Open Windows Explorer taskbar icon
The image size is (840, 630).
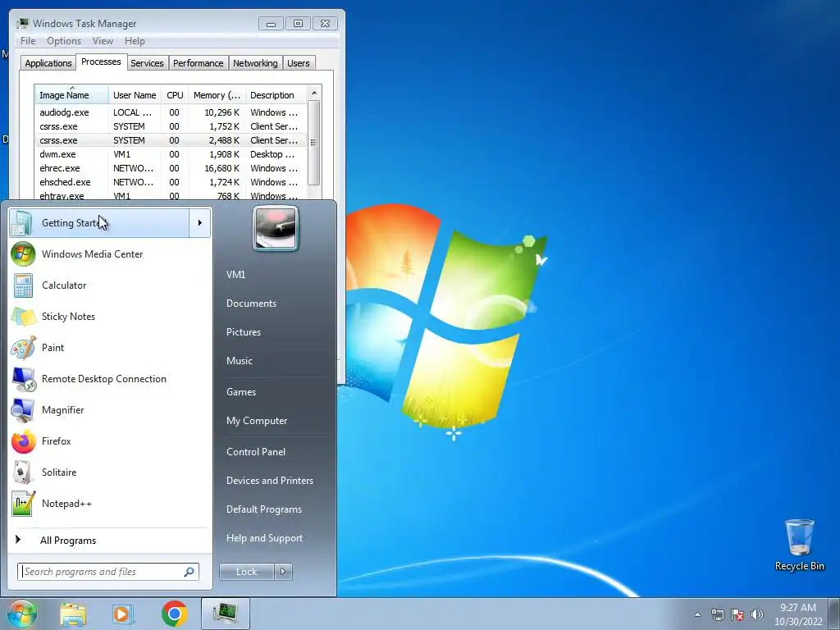[73, 614]
